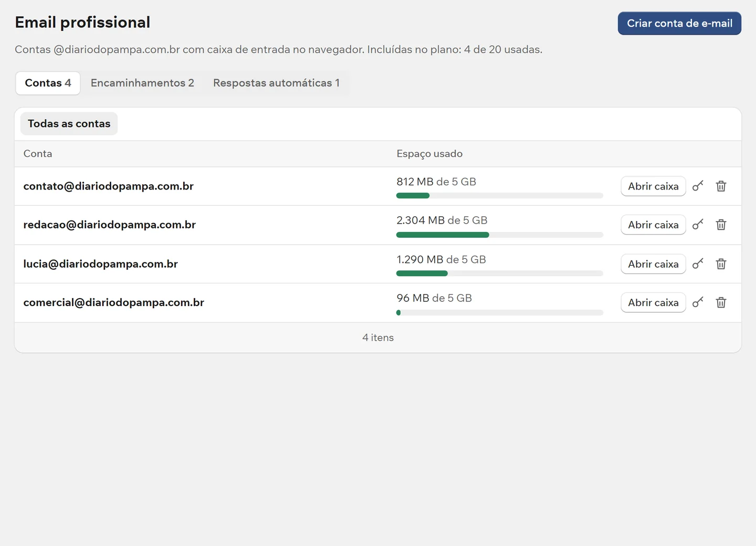Click Criar conta de e-mail button

(x=679, y=23)
